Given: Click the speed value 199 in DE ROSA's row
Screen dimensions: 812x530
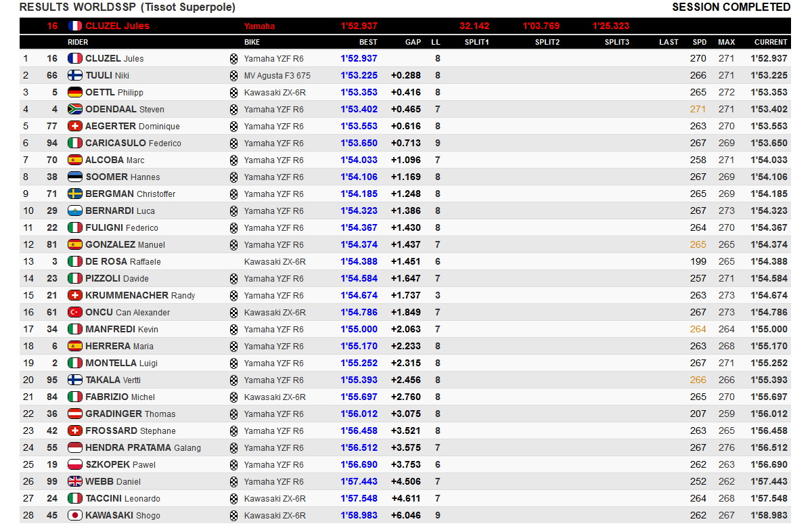Looking at the screenshot, I should [x=698, y=261].
